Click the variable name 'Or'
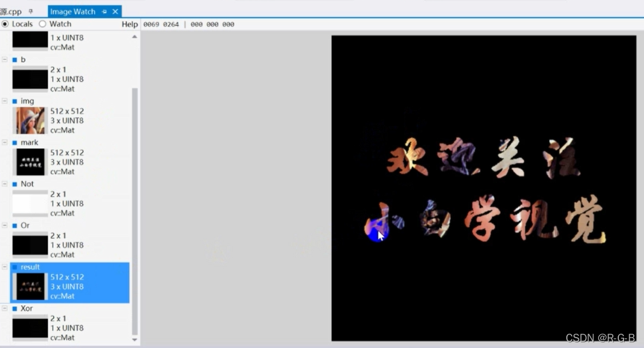The image size is (644, 348). 25,226
